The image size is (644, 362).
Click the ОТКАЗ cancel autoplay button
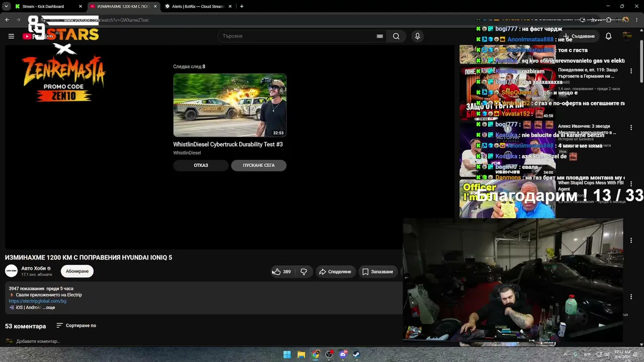[201, 165]
